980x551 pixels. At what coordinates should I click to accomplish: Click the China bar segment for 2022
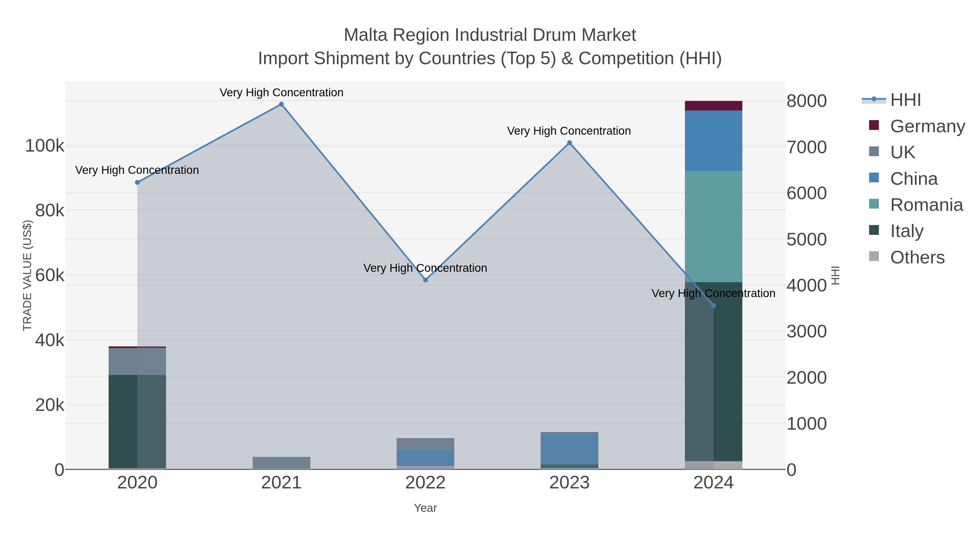pyautogui.click(x=425, y=458)
